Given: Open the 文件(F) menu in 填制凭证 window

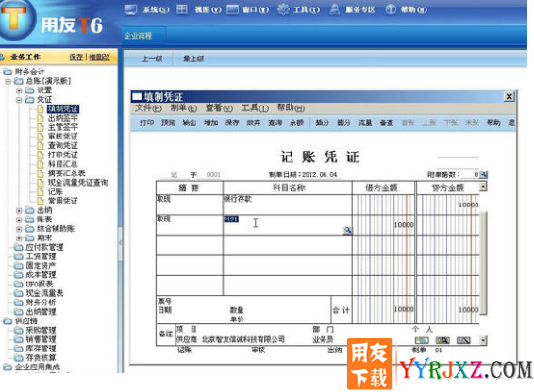Looking at the screenshot, I should click(148, 108).
